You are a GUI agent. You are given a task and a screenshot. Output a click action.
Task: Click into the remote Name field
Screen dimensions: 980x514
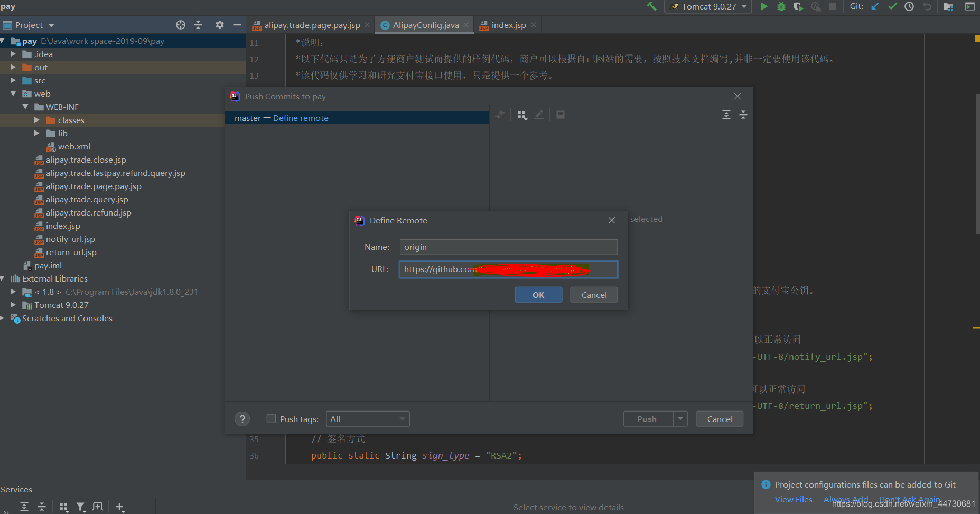(509, 247)
